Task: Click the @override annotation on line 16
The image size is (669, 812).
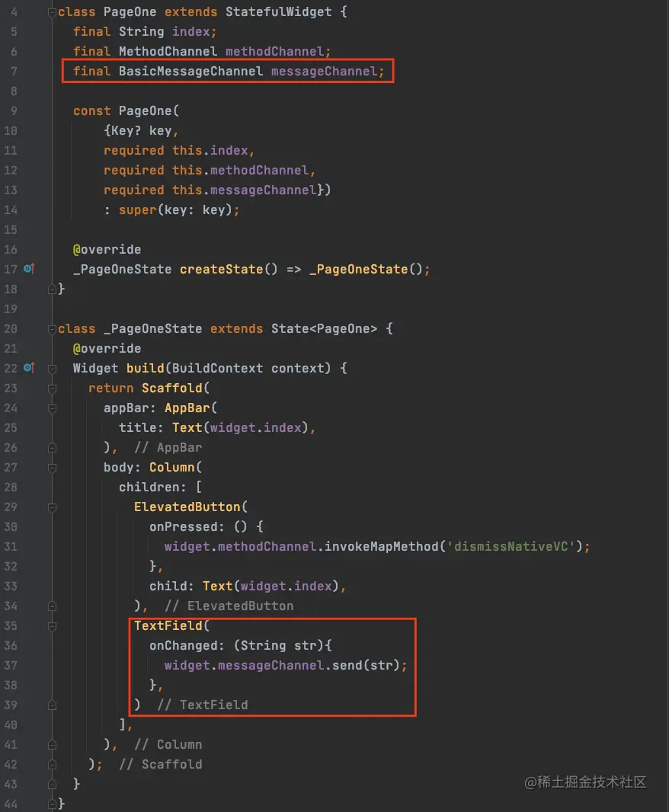Action: (x=107, y=250)
